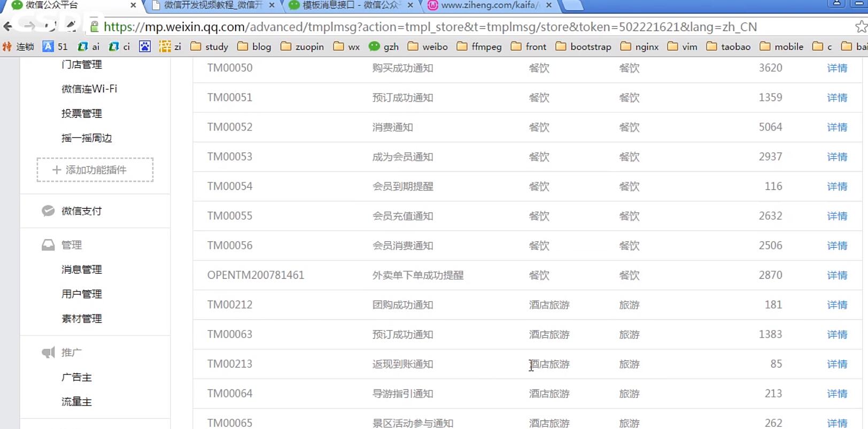This screenshot has width=868, height=429.
Task: Open the gzh WeChat bookmark
Action: pyautogui.click(x=384, y=47)
